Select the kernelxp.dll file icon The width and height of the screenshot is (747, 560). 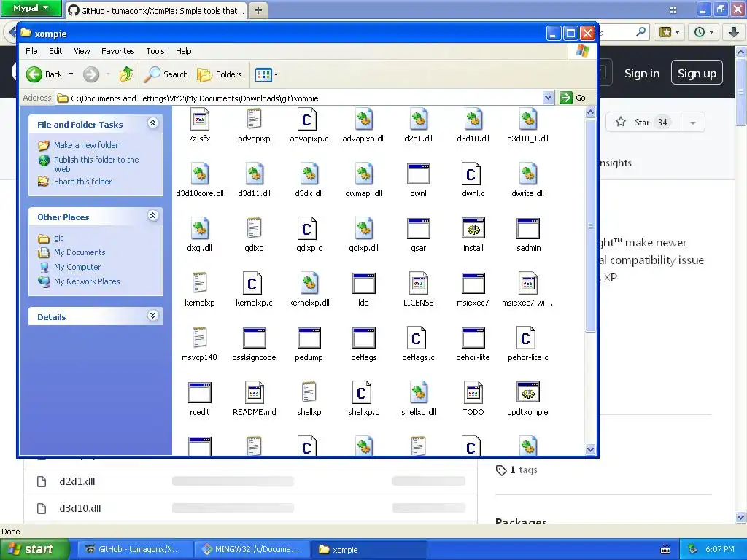(x=309, y=284)
